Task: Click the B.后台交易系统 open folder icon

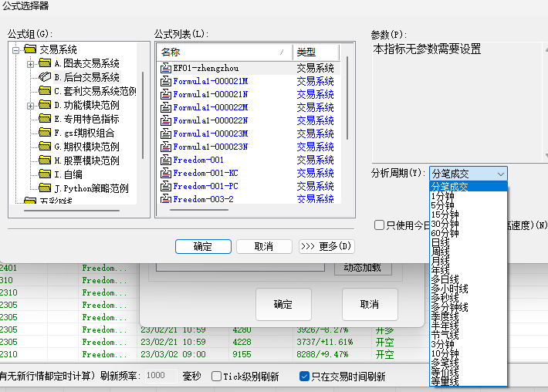Action: coord(45,77)
